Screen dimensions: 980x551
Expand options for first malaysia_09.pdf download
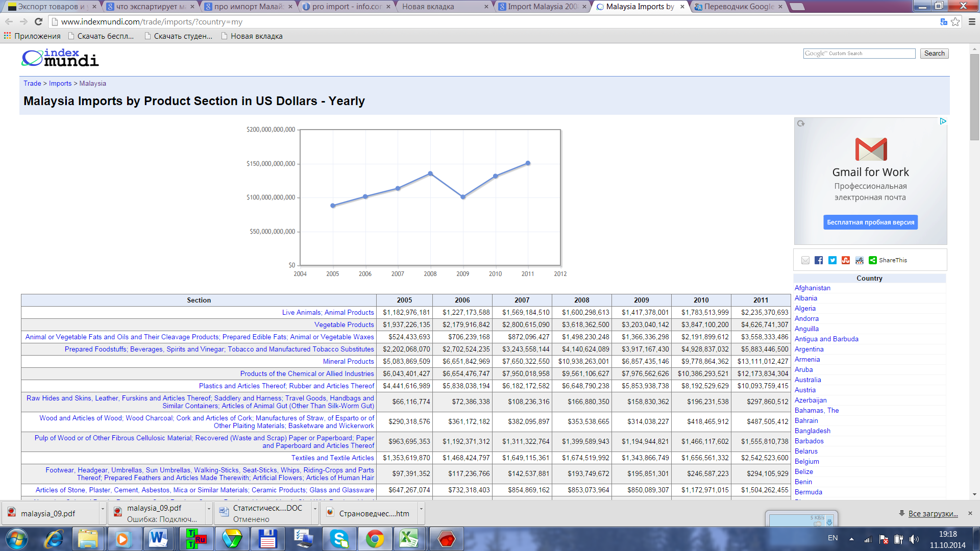tap(103, 509)
